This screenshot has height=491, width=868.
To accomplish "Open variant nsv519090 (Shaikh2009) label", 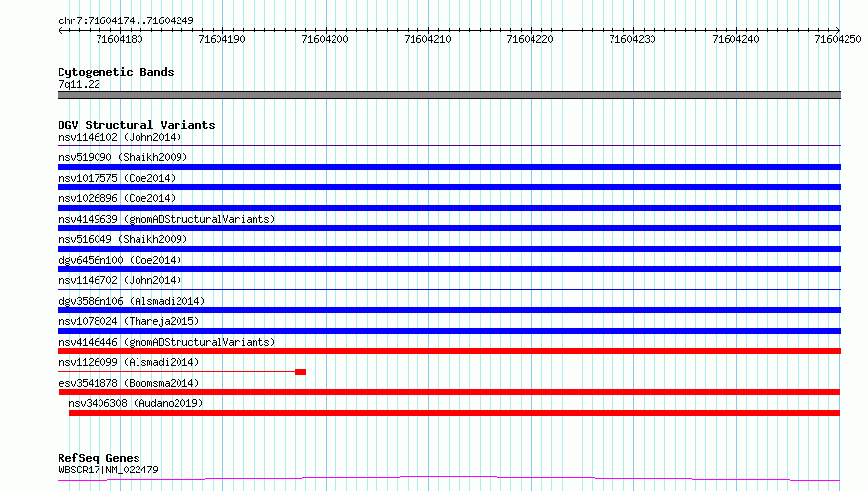I will click(x=123, y=157).
